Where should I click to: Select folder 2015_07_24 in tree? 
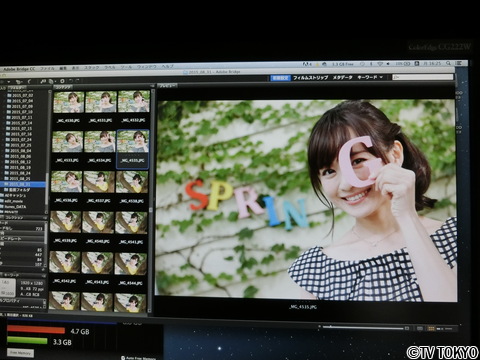(x=20, y=140)
